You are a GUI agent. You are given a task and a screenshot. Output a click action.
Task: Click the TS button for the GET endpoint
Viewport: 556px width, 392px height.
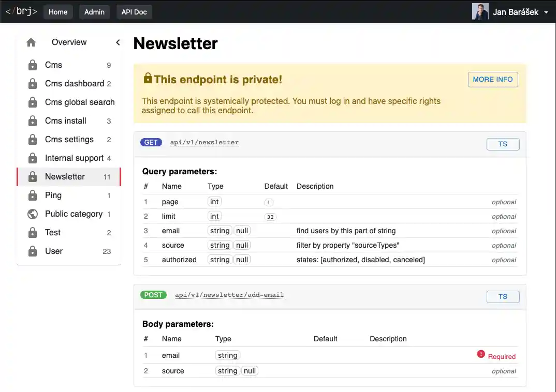(x=502, y=144)
